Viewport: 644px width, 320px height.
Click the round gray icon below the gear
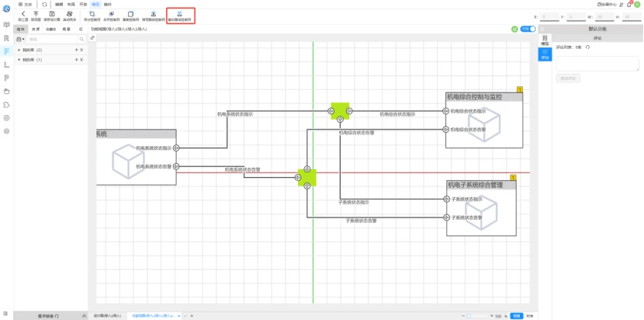point(6,131)
